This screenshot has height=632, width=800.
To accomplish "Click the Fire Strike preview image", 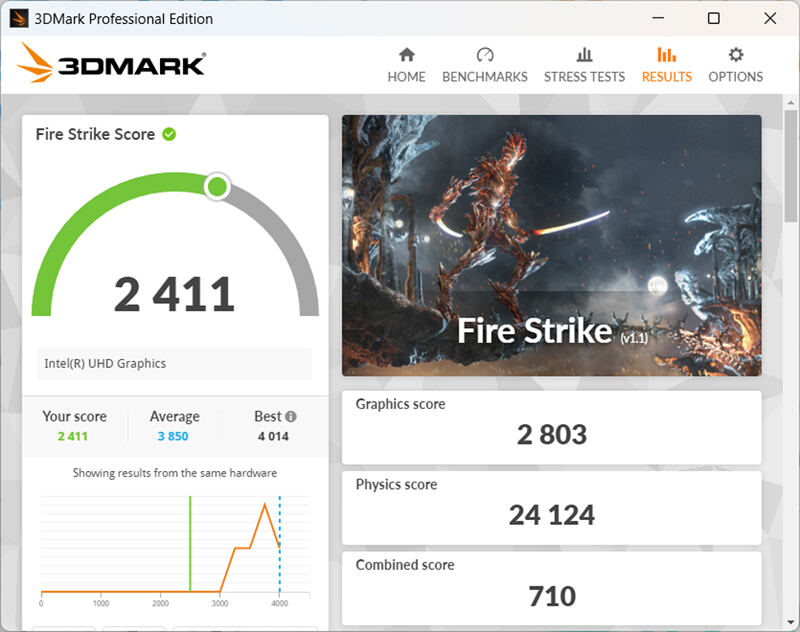I will click(552, 245).
